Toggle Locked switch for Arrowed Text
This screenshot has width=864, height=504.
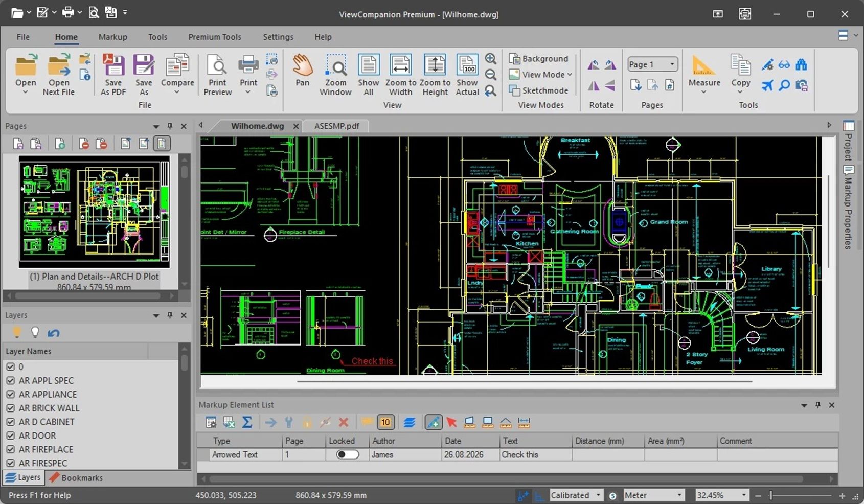(x=347, y=454)
